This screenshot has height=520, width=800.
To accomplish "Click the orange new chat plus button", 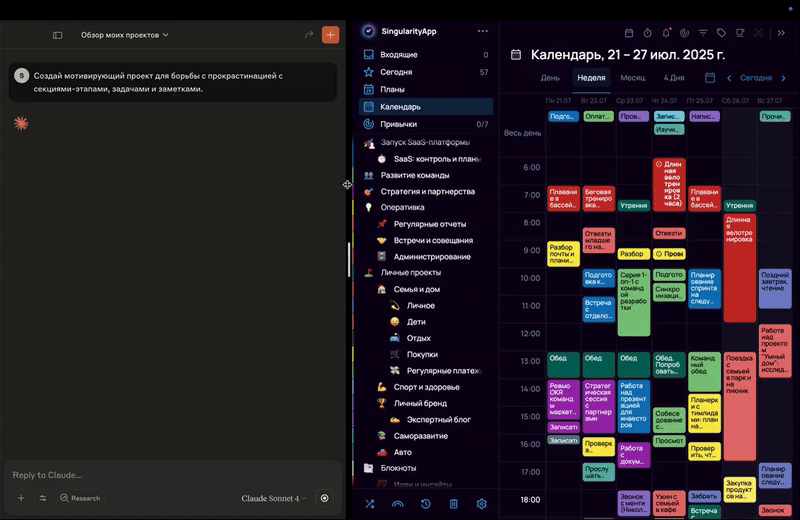I will coord(330,35).
